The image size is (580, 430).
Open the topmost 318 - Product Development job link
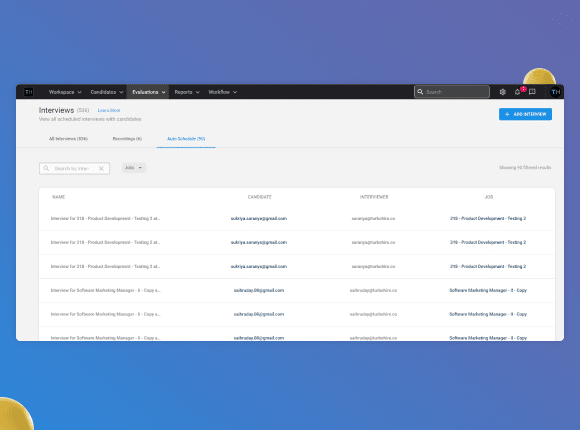tap(488, 218)
